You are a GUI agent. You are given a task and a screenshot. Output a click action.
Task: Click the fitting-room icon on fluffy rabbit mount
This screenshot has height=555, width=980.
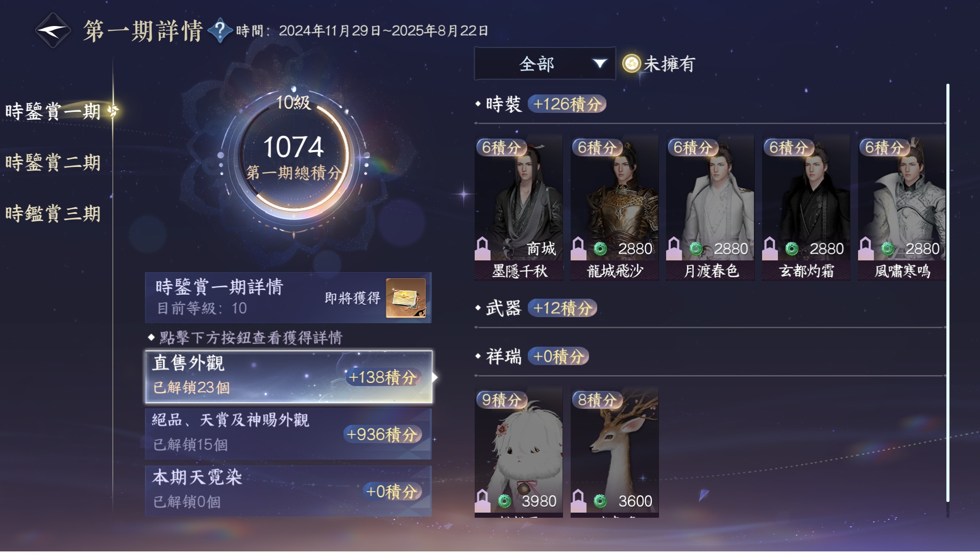[483, 501]
